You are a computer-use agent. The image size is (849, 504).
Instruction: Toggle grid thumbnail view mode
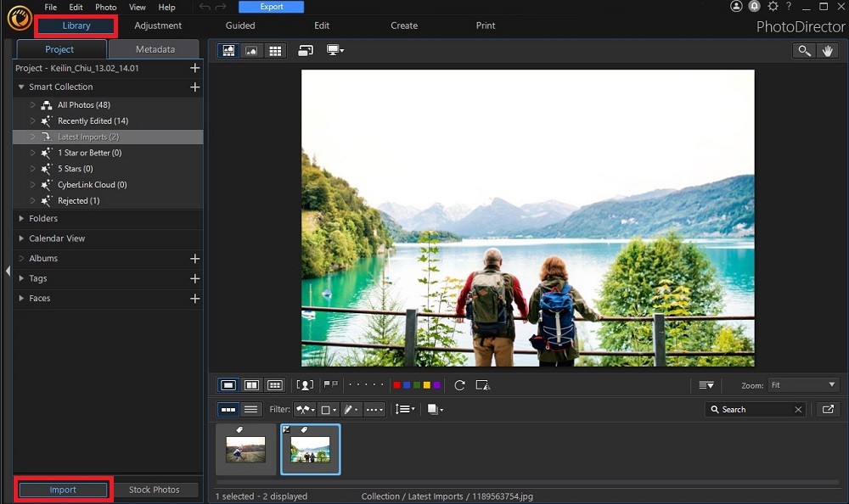point(275,384)
